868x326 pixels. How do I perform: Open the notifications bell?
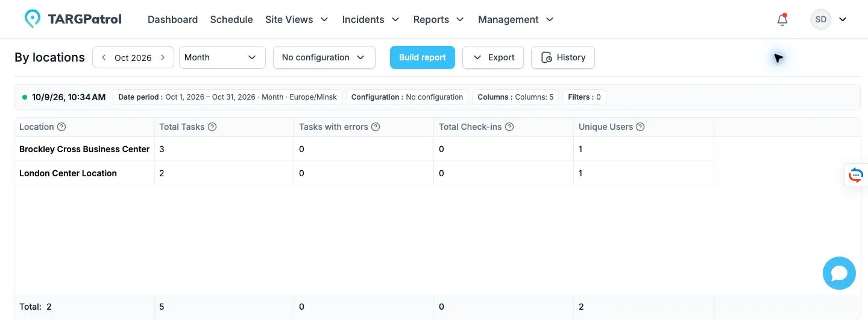coord(782,19)
